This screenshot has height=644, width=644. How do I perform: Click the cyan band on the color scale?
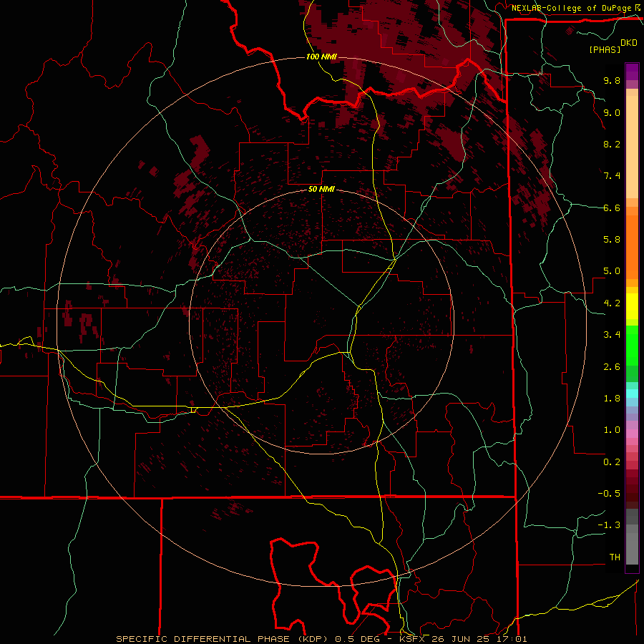tap(632, 394)
